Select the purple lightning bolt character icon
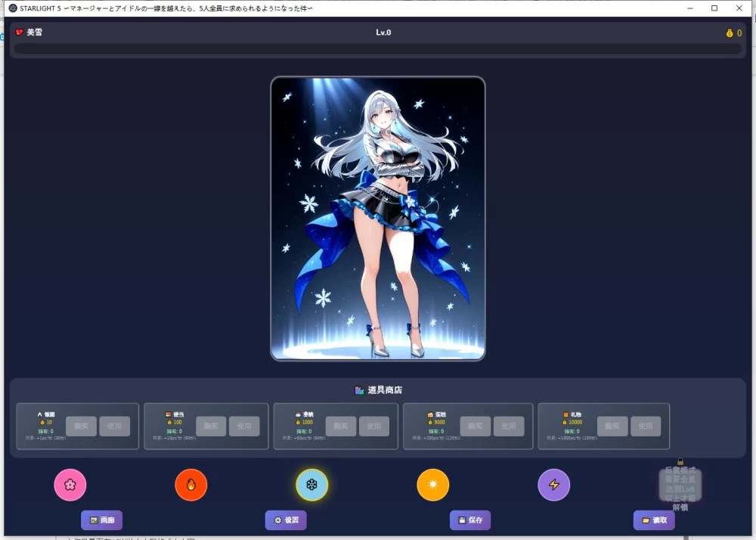The width and height of the screenshot is (756, 540). [x=554, y=485]
